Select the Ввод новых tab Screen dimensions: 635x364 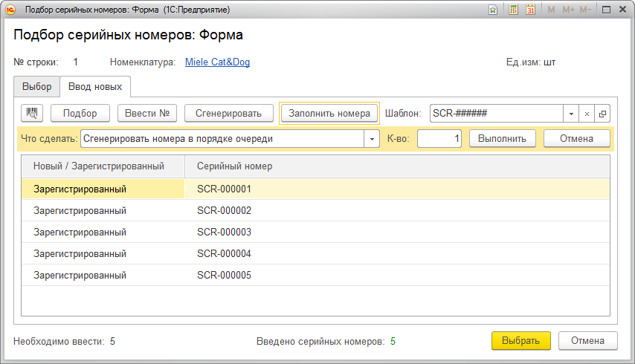(95, 86)
